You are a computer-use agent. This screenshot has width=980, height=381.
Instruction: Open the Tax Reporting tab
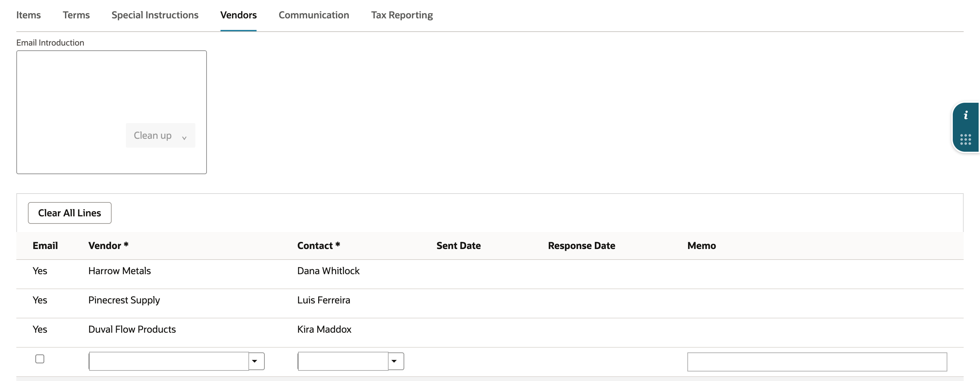click(x=402, y=15)
